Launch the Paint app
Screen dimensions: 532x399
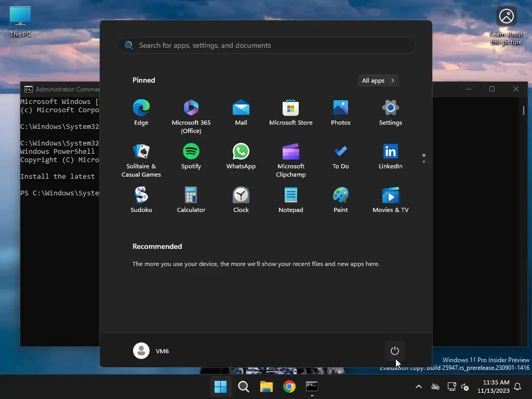pos(341,200)
